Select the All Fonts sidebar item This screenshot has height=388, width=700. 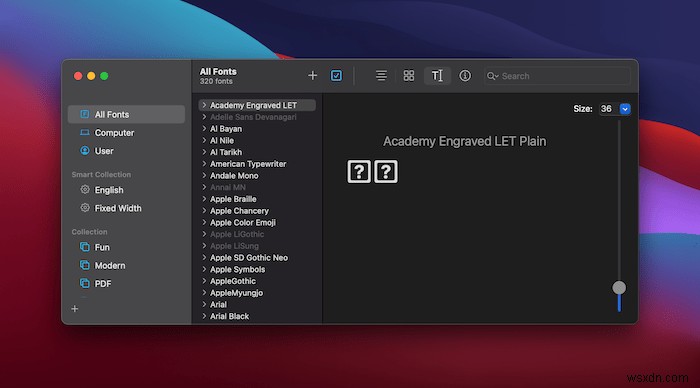(x=126, y=114)
